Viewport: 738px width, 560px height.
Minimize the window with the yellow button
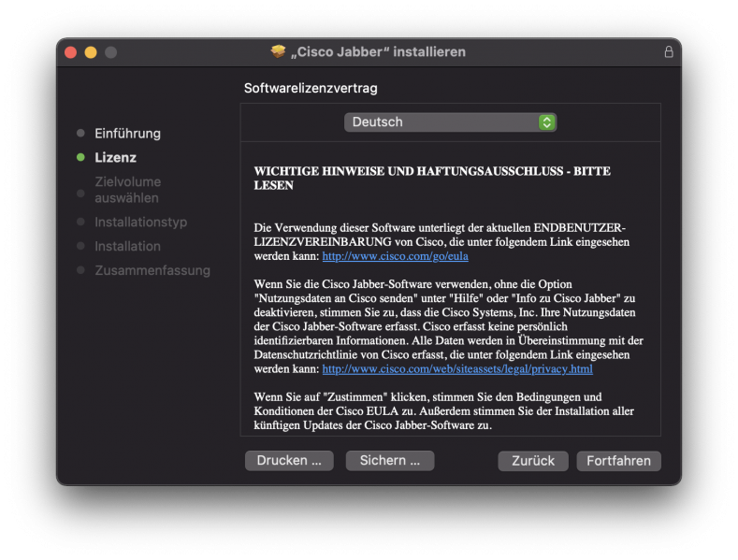91,52
